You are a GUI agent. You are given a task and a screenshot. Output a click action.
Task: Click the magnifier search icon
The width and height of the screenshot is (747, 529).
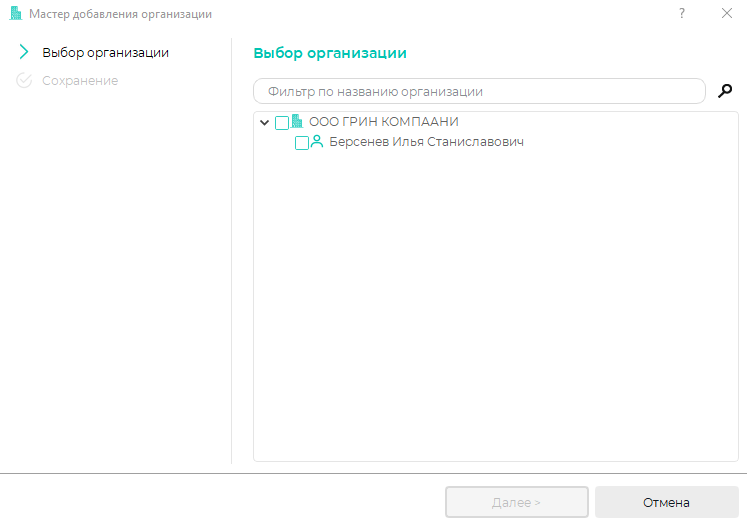(x=726, y=91)
